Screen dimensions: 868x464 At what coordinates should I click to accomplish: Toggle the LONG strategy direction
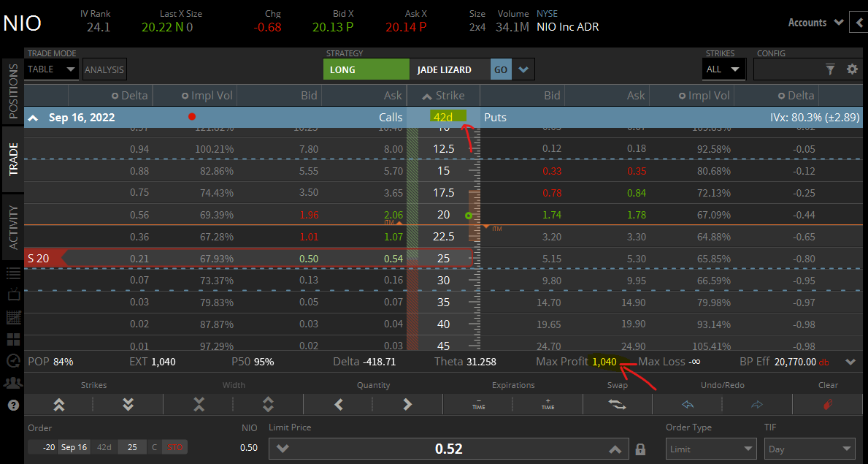point(366,70)
